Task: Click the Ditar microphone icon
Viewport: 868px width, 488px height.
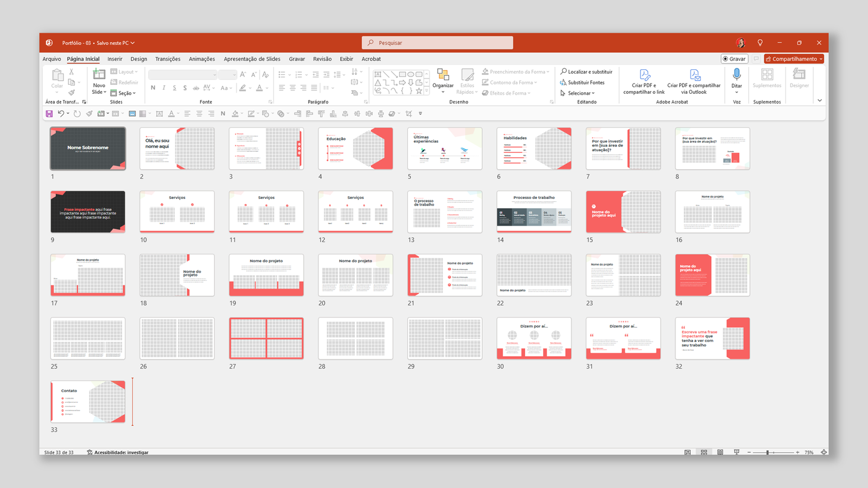Action: pos(736,74)
